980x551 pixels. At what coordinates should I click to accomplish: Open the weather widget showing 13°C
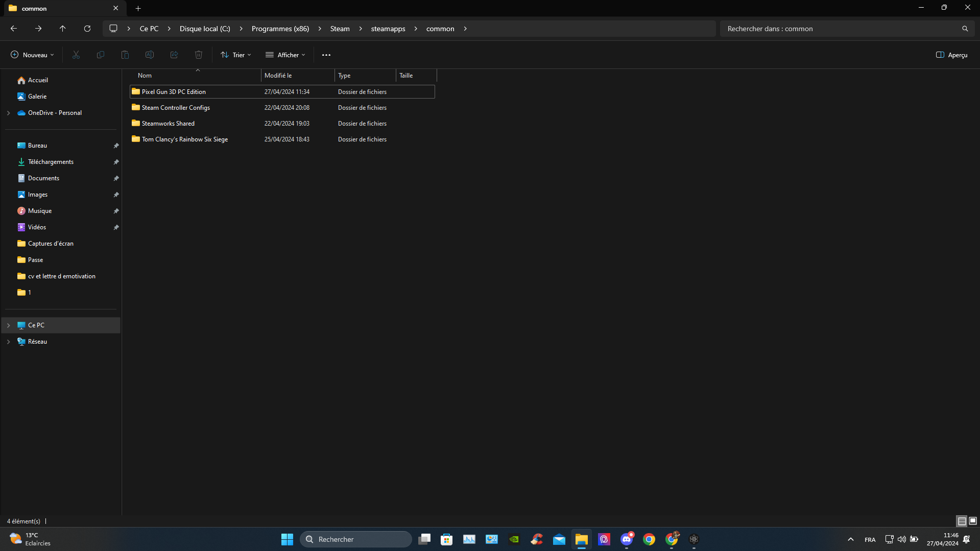[30, 539]
